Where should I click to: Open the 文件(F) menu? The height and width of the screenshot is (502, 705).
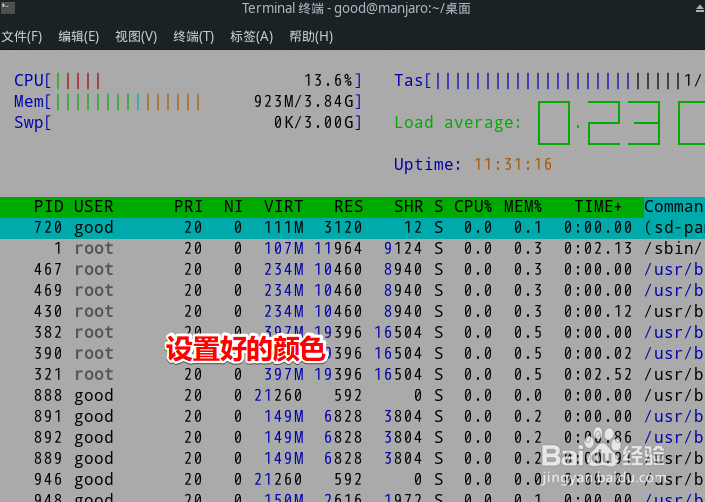coord(22,36)
